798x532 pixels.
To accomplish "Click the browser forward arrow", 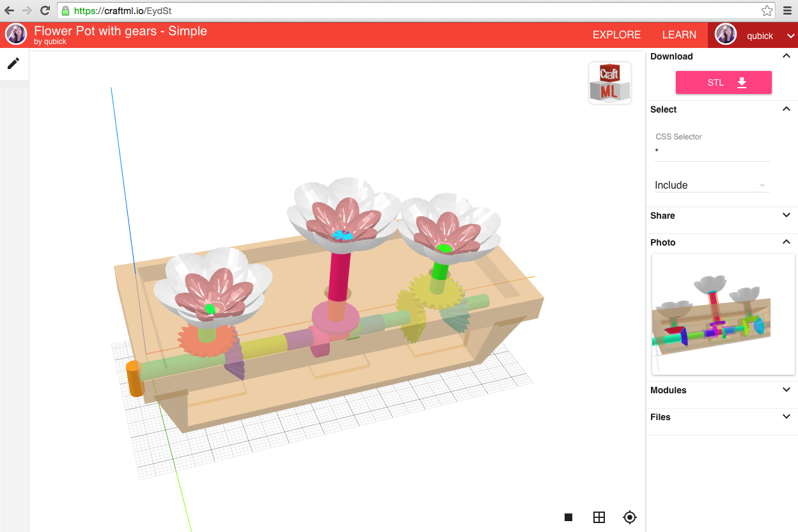I will coord(27,10).
